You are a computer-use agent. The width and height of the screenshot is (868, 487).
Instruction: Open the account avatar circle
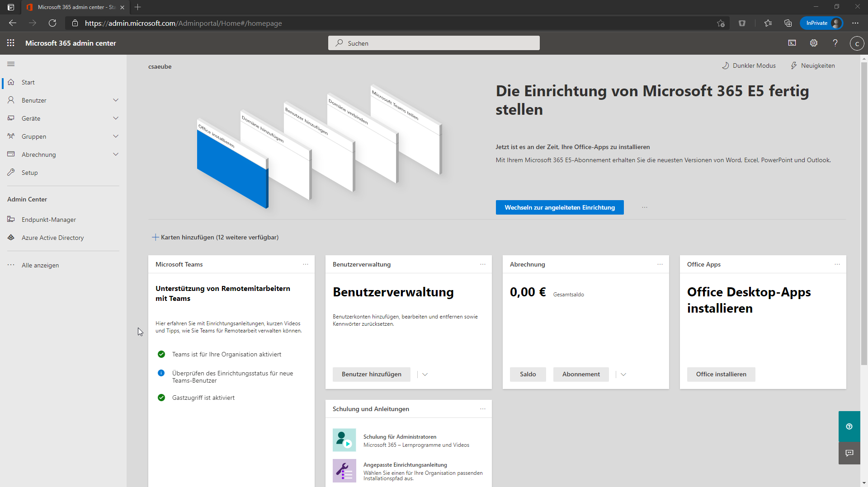(857, 43)
